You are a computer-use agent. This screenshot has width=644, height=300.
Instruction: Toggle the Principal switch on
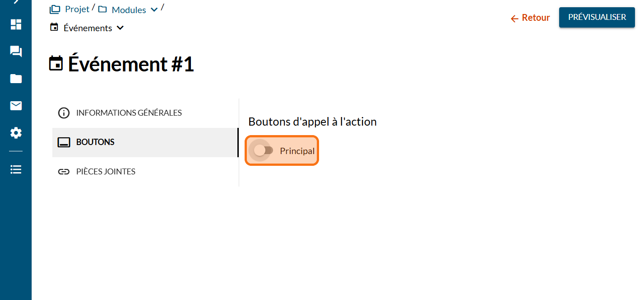[x=263, y=150]
